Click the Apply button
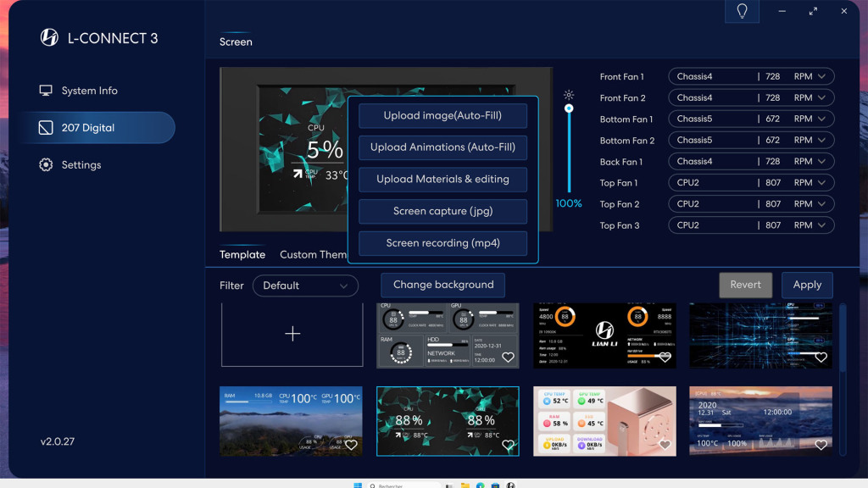Screen dimensions: 868x488 [807, 285]
